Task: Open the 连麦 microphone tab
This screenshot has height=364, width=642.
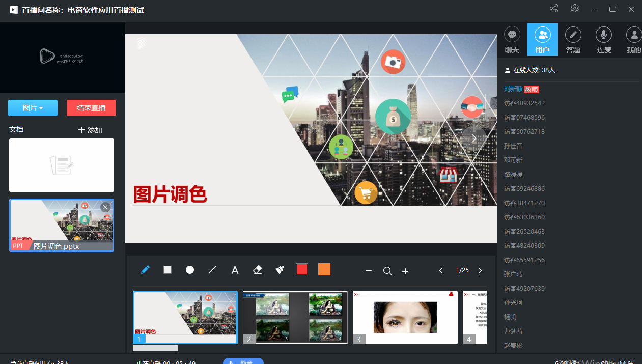Action: tap(604, 40)
